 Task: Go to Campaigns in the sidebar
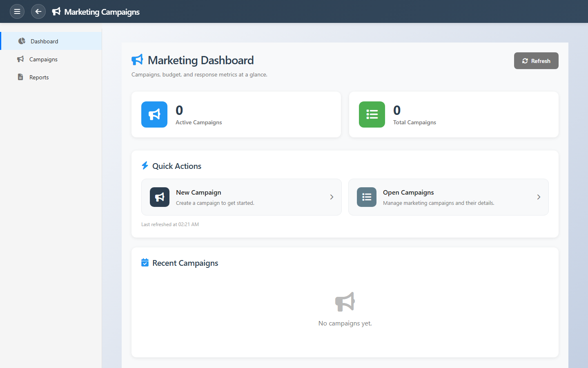click(x=43, y=59)
